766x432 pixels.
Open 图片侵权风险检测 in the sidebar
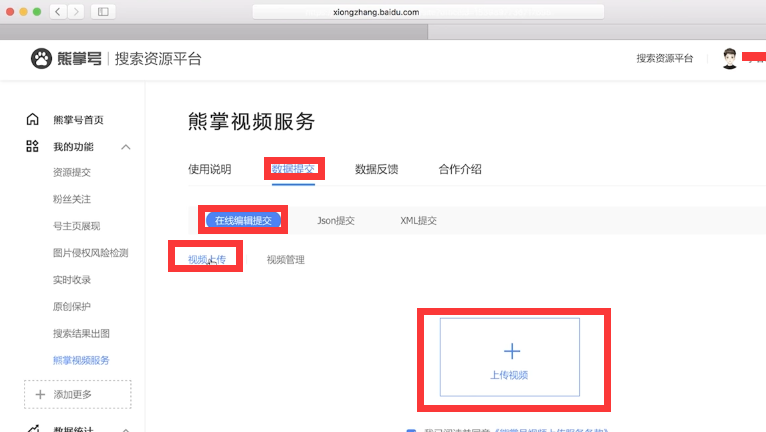pyautogui.click(x=90, y=253)
